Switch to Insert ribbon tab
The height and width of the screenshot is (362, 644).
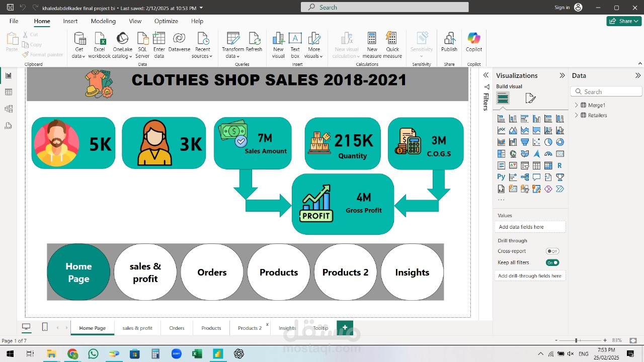(70, 21)
